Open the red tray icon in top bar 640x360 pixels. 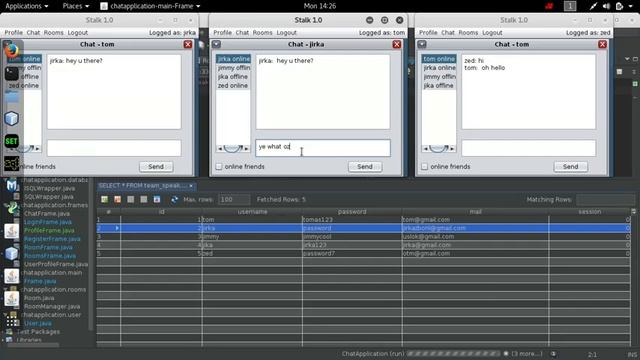tap(549, 6)
